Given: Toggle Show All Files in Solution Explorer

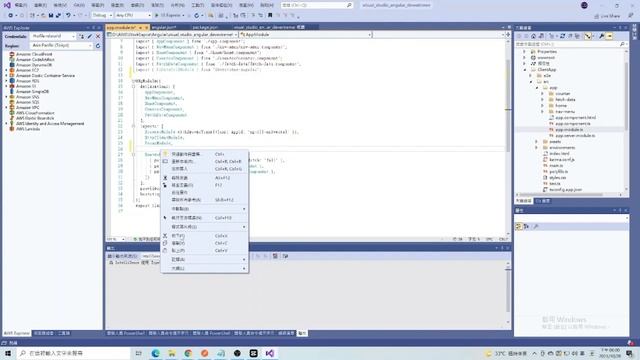Looking at the screenshot, I should coord(577,36).
